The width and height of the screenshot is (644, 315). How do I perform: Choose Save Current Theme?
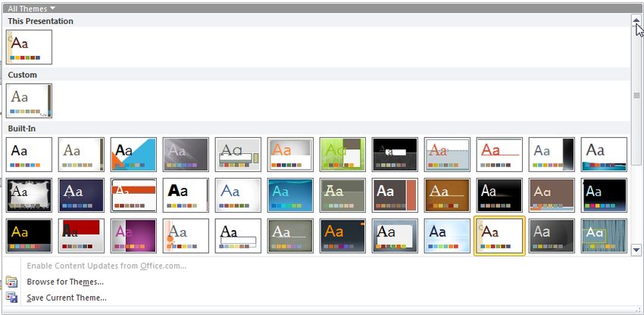[x=67, y=298]
